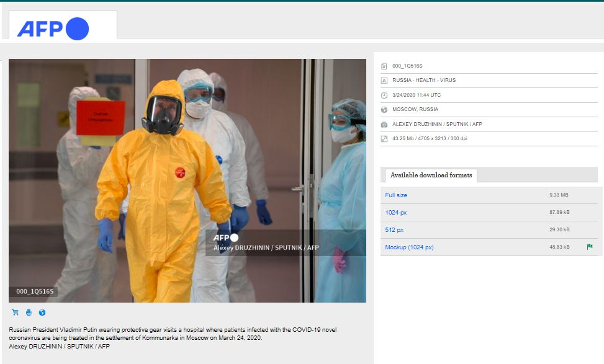
Task: Click the AFP watermark credit on the photo
Action: pos(266,243)
